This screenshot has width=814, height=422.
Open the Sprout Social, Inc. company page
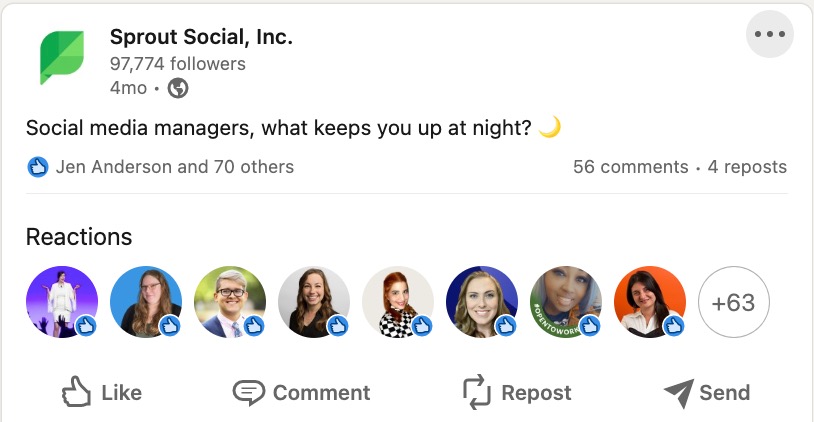pyautogui.click(x=200, y=38)
